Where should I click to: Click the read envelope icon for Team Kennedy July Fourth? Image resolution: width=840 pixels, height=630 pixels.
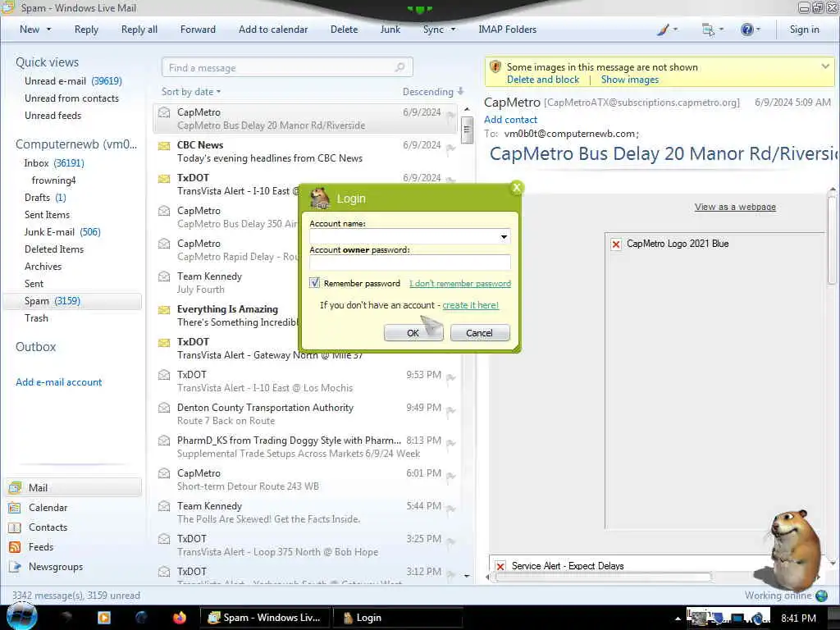click(164, 276)
